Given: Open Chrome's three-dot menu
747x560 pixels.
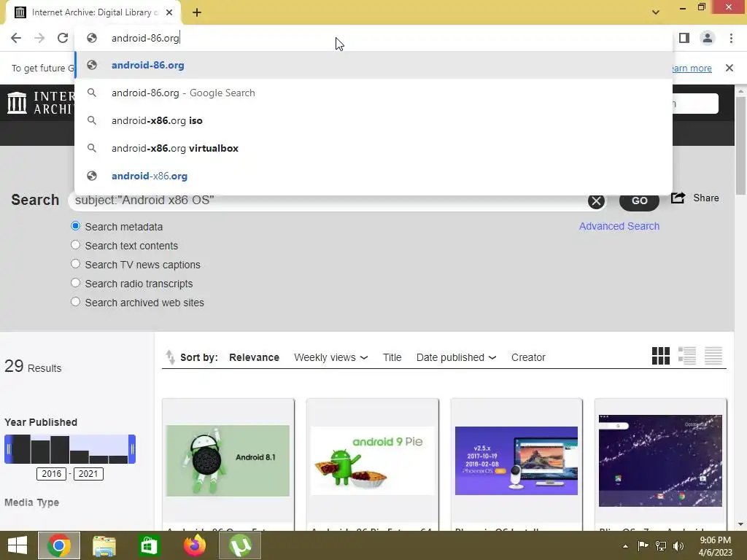Looking at the screenshot, I should [x=731, y=38].
